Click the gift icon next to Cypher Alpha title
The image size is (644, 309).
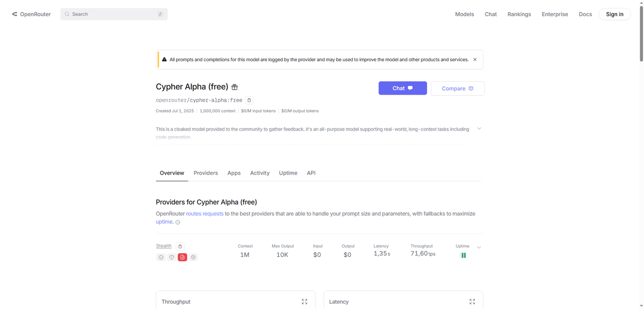tap(235, 87)
